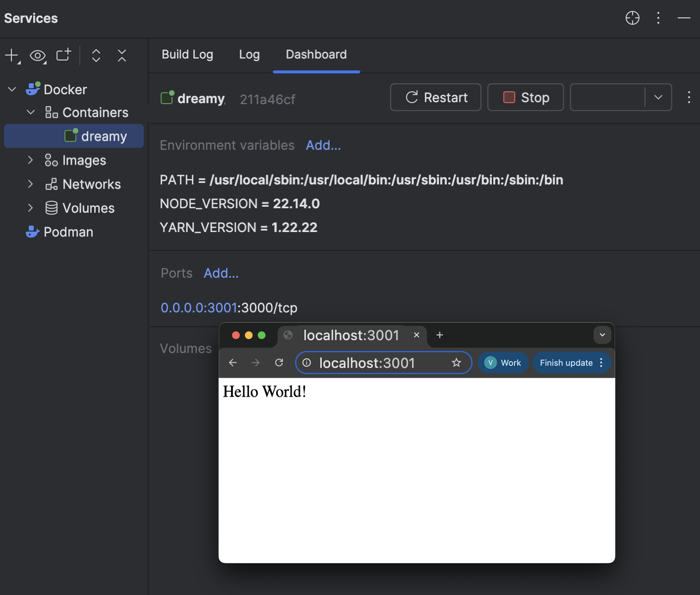
Task: Open the browser tab list dropdown
Action: pos(602,335)
